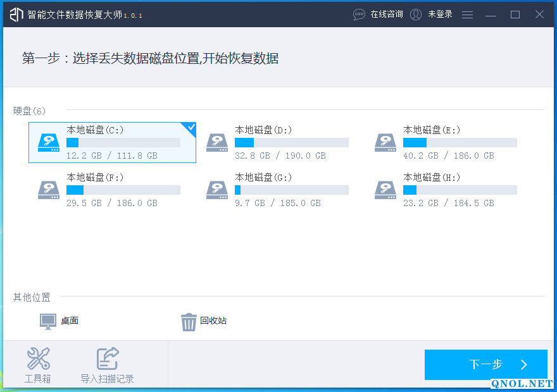Select the 回收站 recycle bin icon

pos(189,322)
